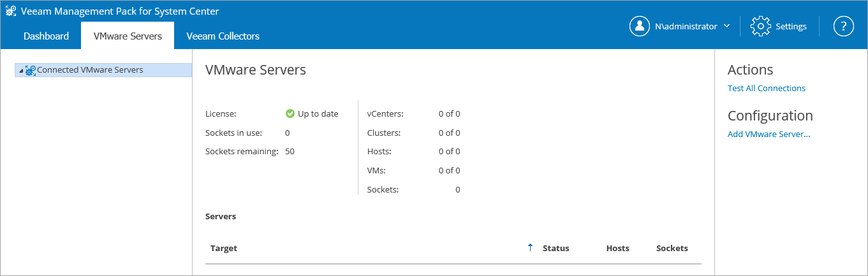The height and width of the screenshot is (276, 868).
Task: Open Settings from the header label
Action: pos(791,27)
